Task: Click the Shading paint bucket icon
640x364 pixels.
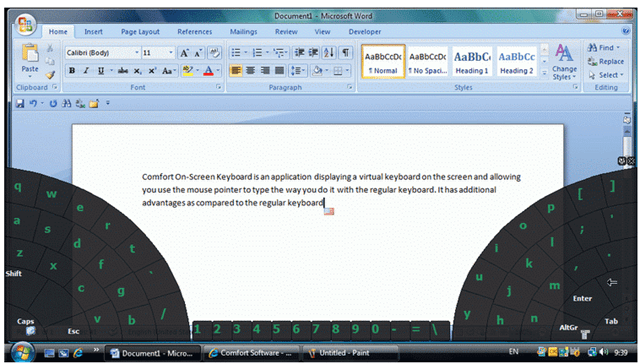Action: tap(317, 71)
